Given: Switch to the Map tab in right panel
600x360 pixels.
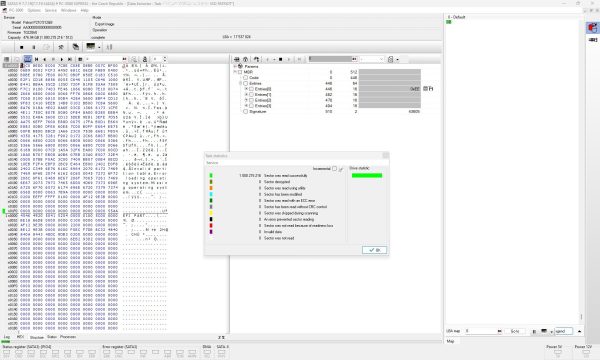Looking at the screenshot, I should coord(450,341).
